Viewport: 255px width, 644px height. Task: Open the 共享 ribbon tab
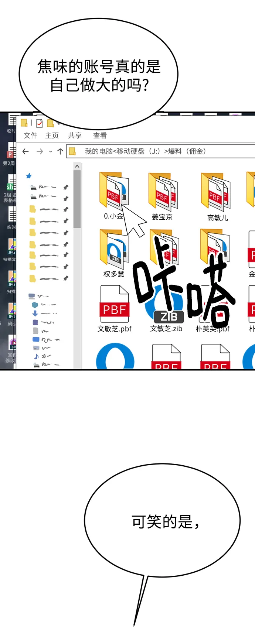click(x=75, y=136)
